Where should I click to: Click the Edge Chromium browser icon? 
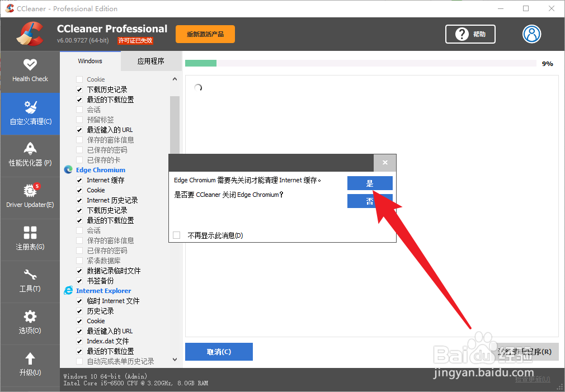(x=68, y=169)
